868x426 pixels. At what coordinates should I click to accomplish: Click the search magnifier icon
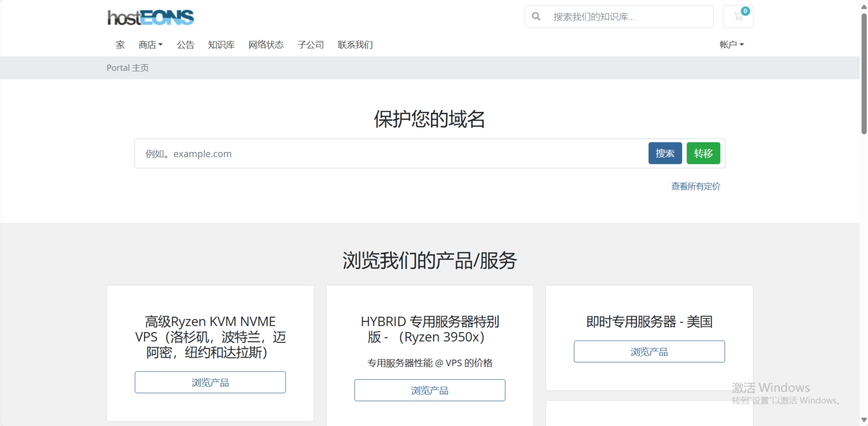[x=536, y=16]
